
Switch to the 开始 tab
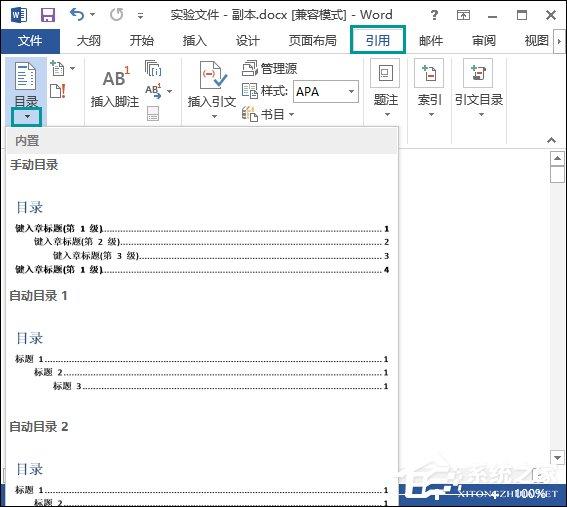142,41
